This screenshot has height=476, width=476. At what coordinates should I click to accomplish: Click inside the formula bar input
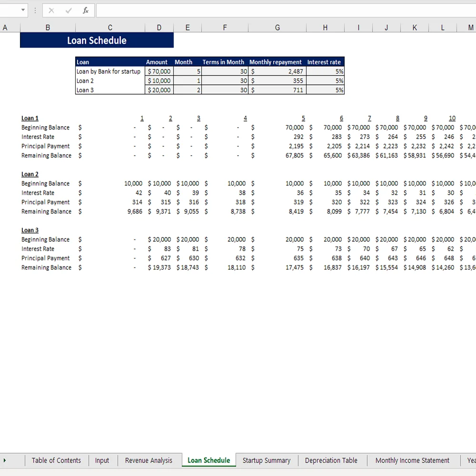(286, 10)
